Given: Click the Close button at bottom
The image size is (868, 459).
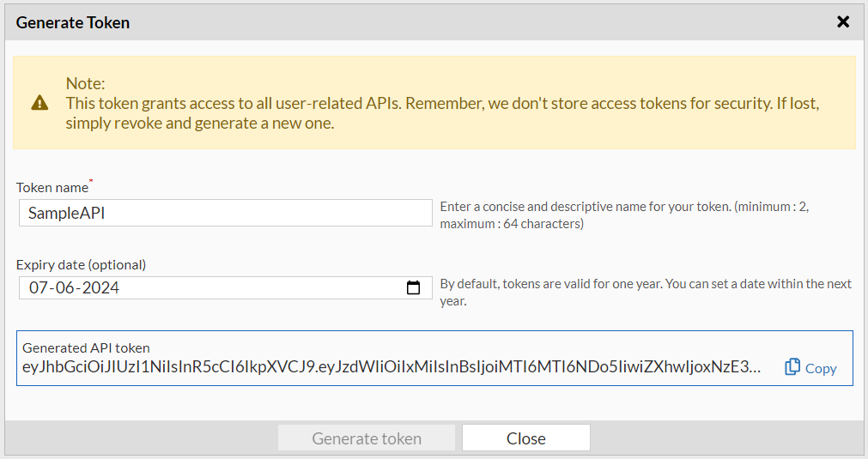Looking at the screenshot, I should 525,438.
